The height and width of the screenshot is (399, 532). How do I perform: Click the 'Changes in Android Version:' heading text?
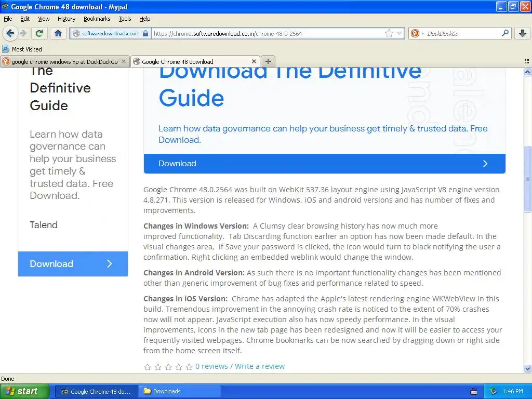coord(194,273)
